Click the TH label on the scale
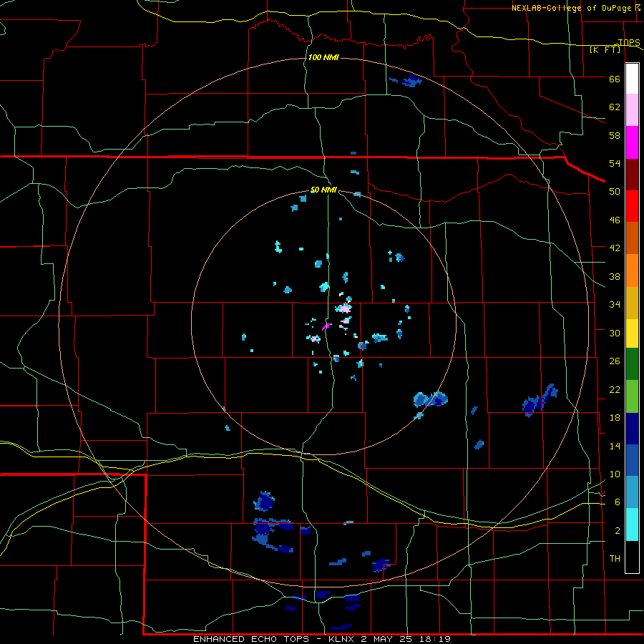644x644 pixels. [615, 558]
